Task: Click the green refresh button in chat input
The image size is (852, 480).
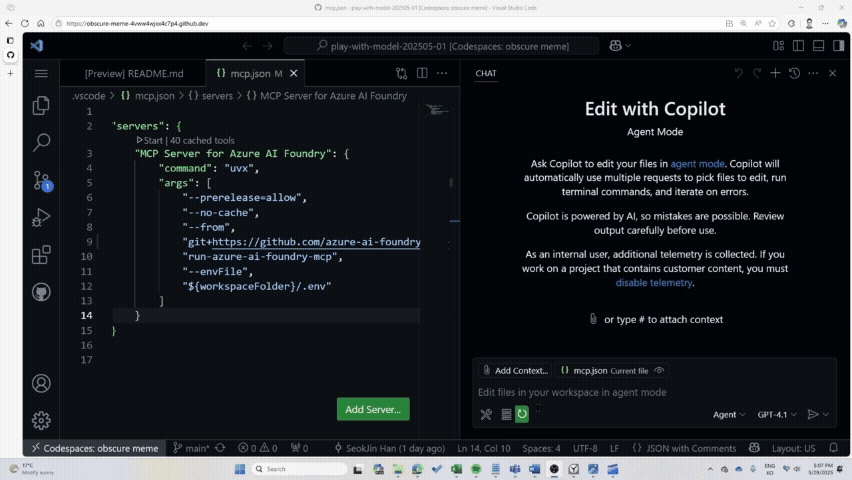Action: pos(522,414)
